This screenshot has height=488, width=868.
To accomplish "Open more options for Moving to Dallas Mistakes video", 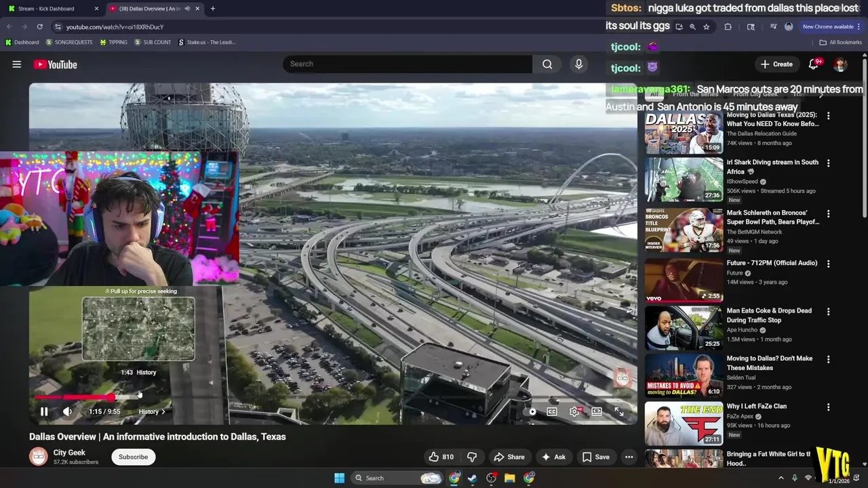I will [x=828, y=359].
